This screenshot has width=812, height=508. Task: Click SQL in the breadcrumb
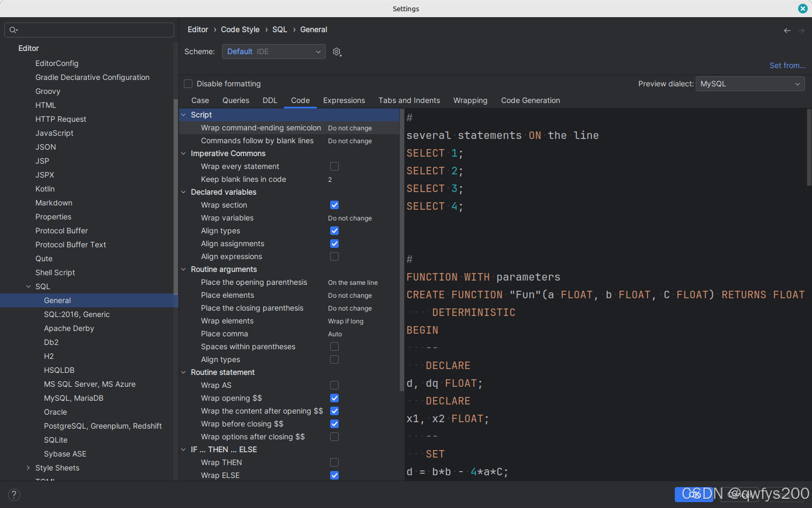tap(280, 30)
